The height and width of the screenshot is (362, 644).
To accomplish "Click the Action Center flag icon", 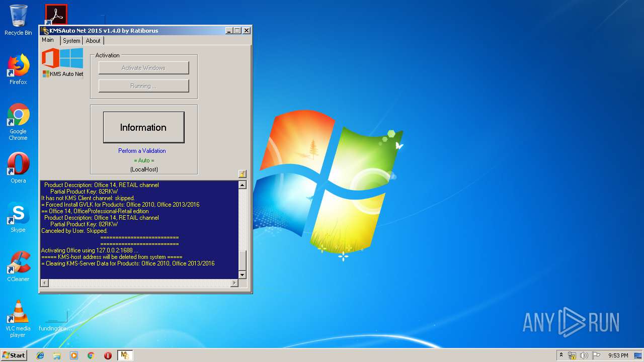I will tap(596, 355).
